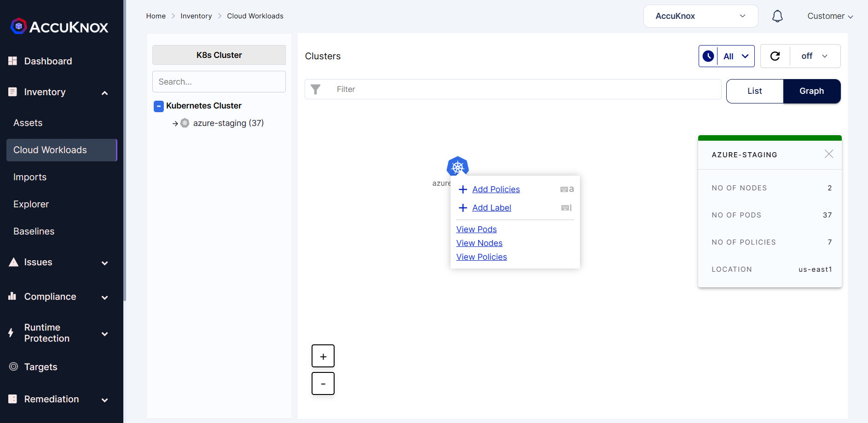Click the Compliance bar chart icon
The image size is (868, 423).
(x=12, y=296)
